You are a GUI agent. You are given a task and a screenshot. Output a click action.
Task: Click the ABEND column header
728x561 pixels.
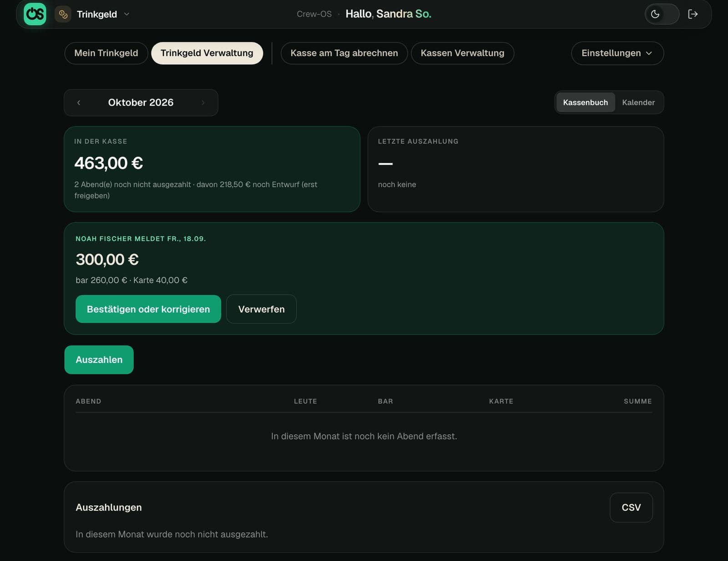(x=88, y=401)
